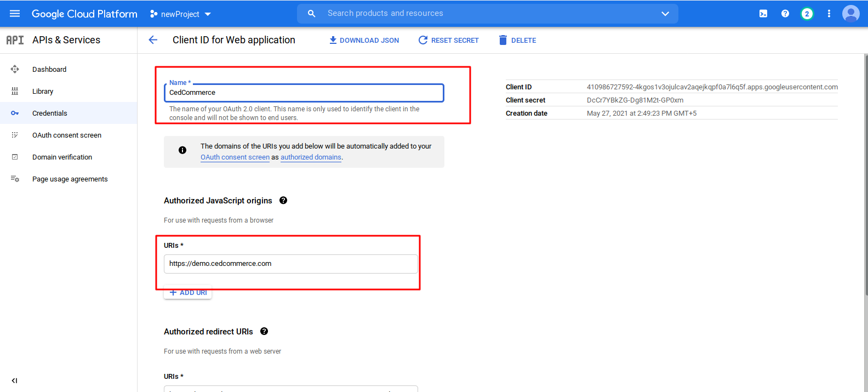Click the Client ID for Web application title
Viewport: 868px width, 392px height.
tap(234, 40)
